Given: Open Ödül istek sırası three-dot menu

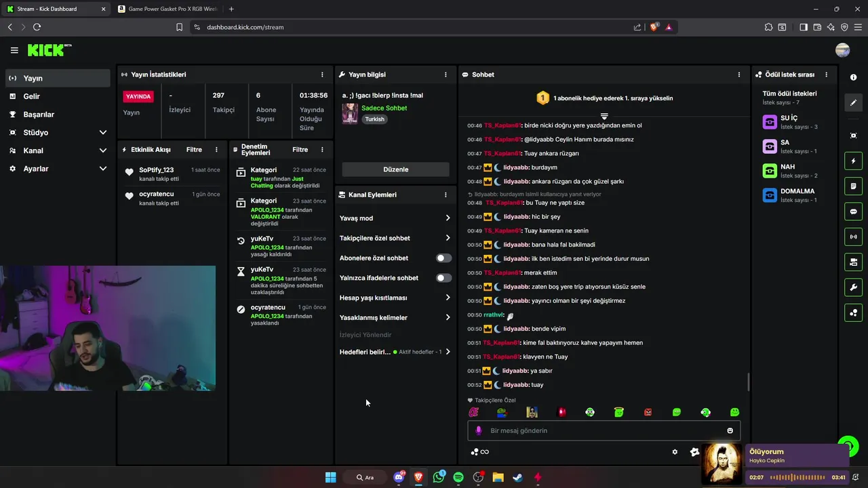Looking at the screenshot, I should (826, 75).
